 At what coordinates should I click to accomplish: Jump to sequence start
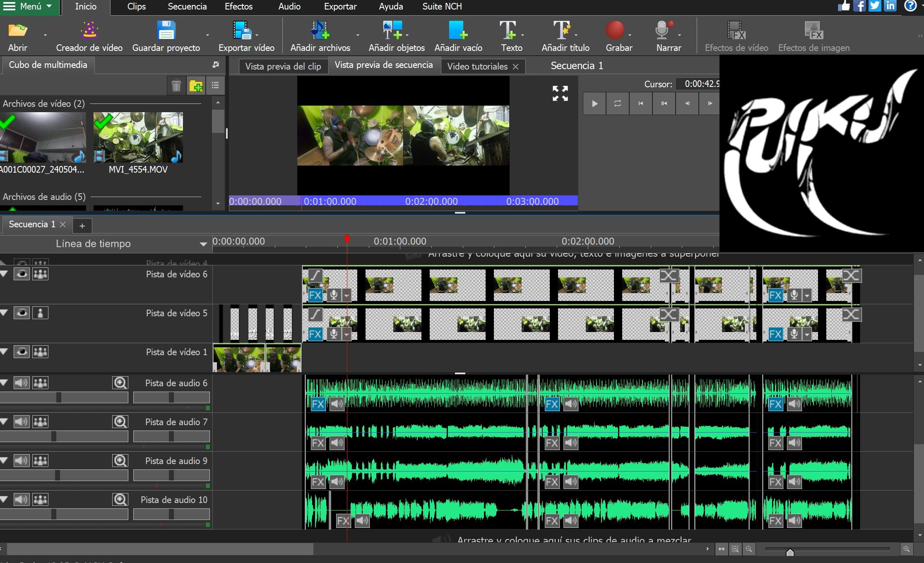click(640, 103)
